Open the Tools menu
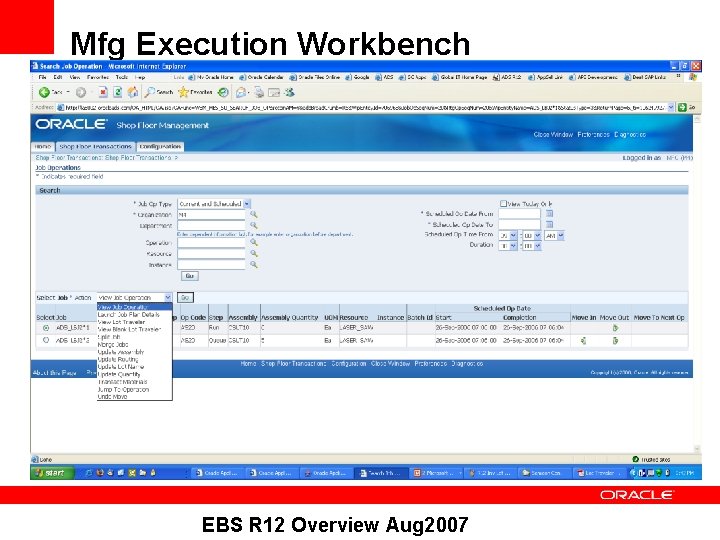The height and width of the screenshot is (540, 720). [x=122, y=78]
